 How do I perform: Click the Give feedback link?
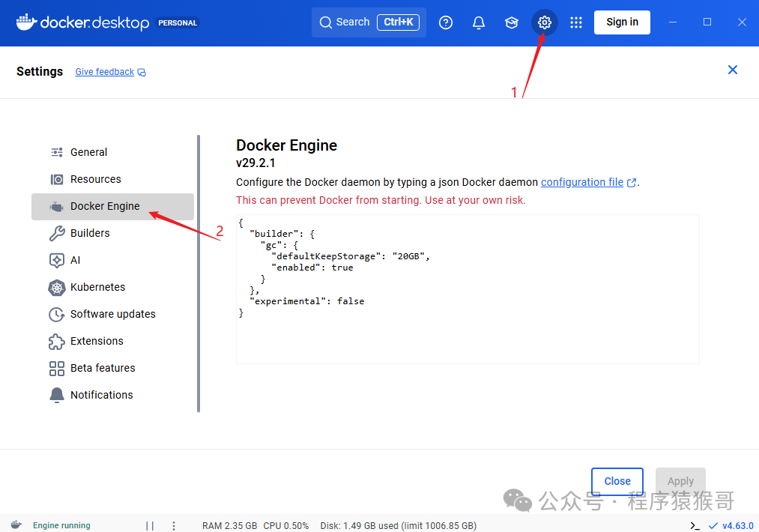coord(105,72)
